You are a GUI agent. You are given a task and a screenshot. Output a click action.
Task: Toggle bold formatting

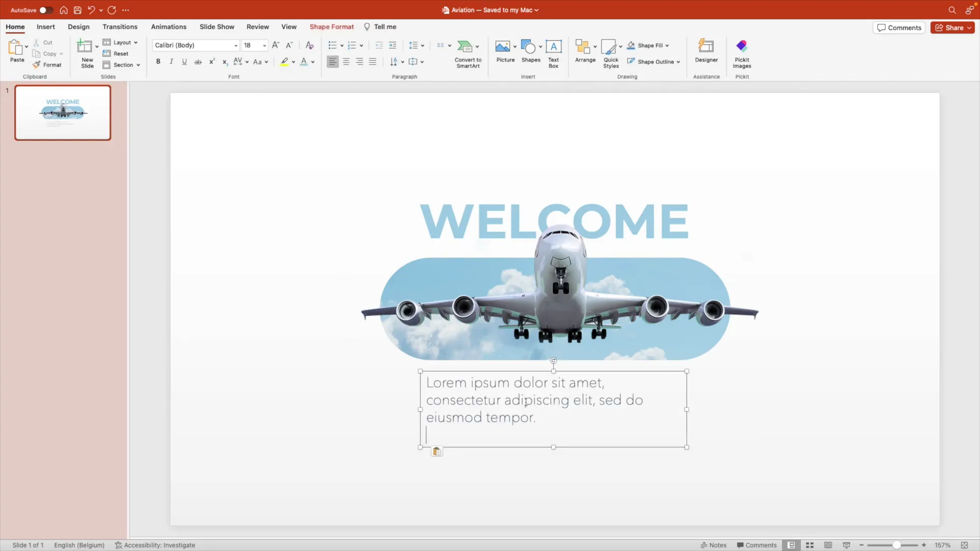click(158, 62)
